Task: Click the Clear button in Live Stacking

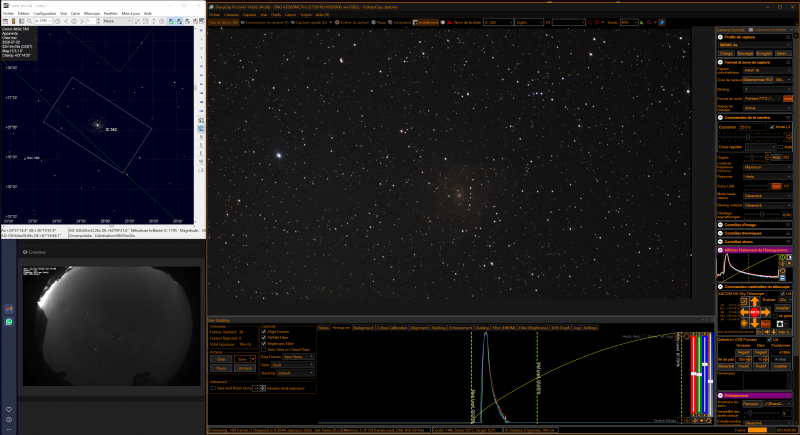Action: [221, 359]
